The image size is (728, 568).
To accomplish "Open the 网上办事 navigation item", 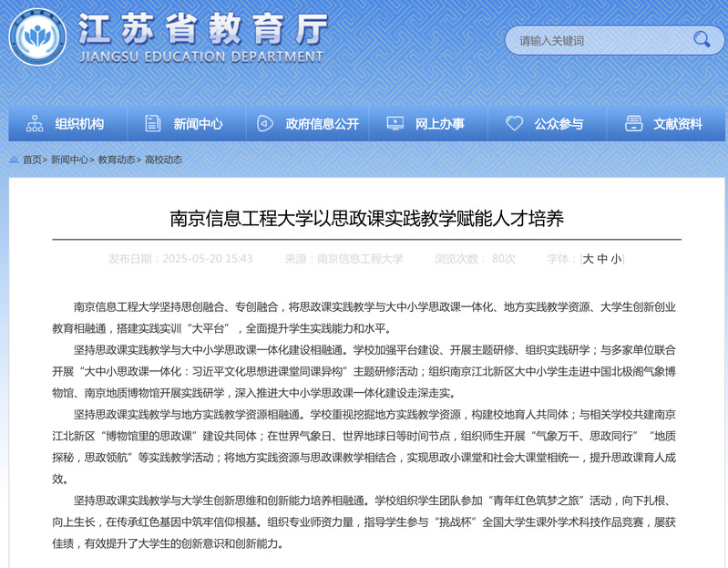I will [x=439, y=124].
